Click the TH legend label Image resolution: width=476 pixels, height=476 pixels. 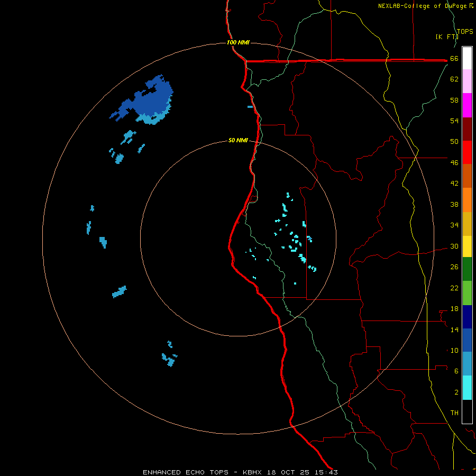pos(454,413)
